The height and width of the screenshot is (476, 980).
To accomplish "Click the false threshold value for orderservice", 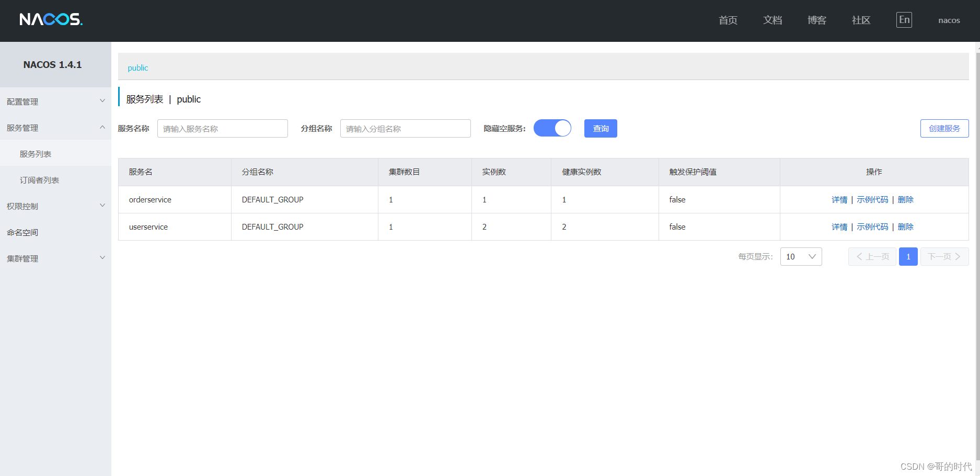I will tap(677, 200).
